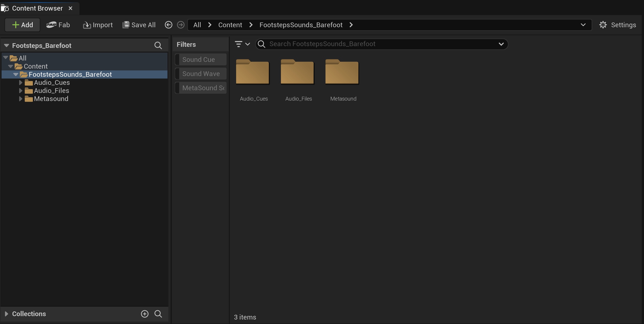
Task: Click the Search FootstepsSounds_Barefoot field
Action: tap(382, 44)
